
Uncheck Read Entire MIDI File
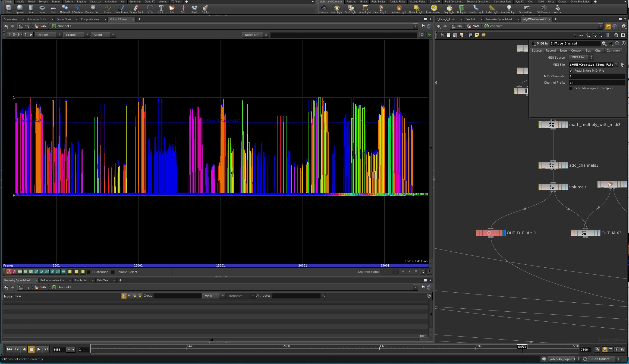571,71
